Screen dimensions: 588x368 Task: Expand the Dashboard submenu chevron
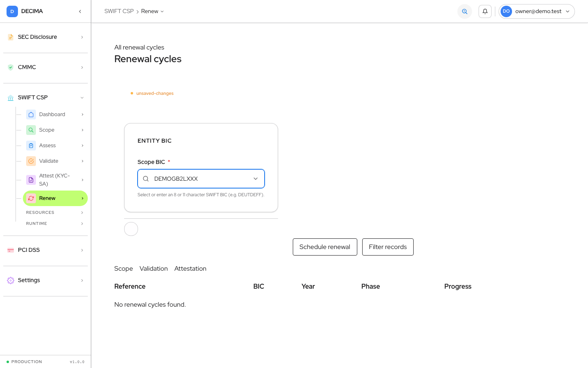(82, 114)
